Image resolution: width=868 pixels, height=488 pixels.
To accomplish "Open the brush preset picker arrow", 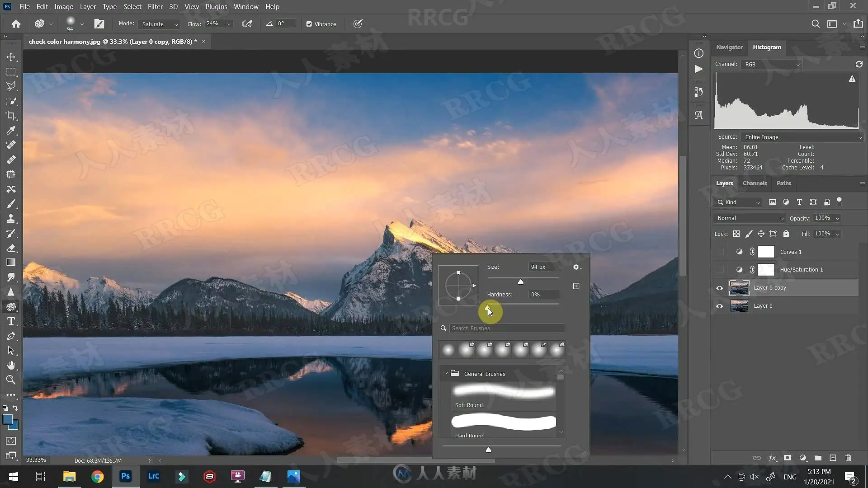I will click(82, 24).
